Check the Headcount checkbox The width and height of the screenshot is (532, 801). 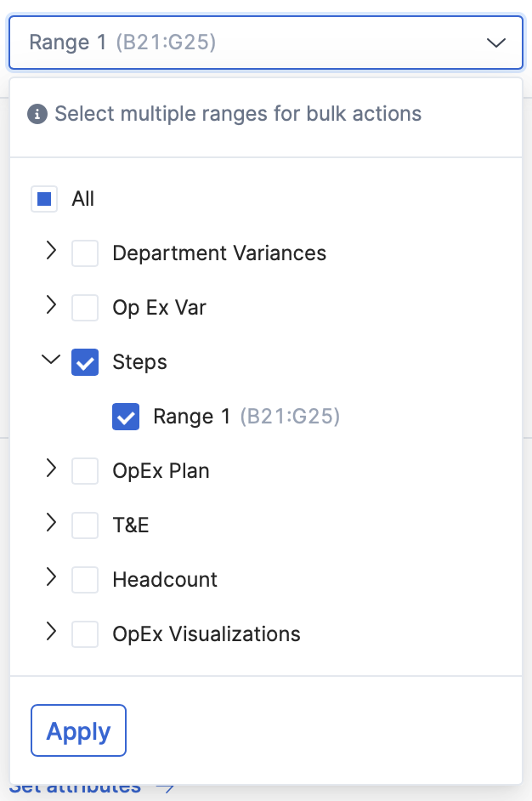(x=85, y=577)
